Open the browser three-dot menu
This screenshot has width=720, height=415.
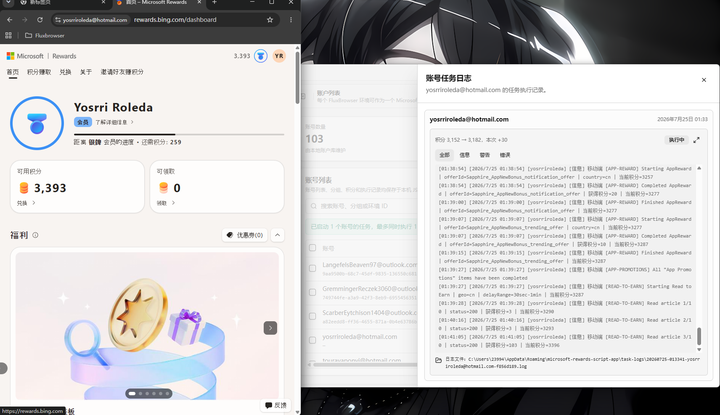pos(291,20)
